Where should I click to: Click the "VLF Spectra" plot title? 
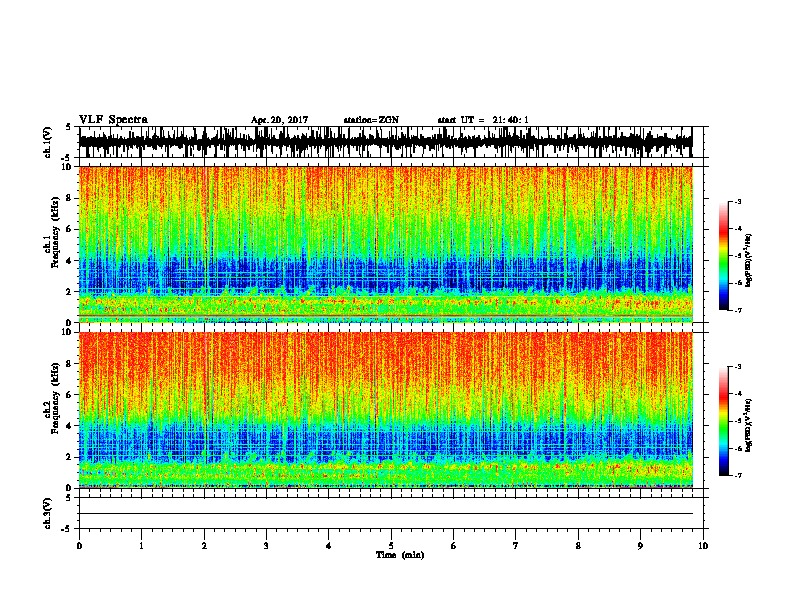pyautogui.click(x=113, y=120)
